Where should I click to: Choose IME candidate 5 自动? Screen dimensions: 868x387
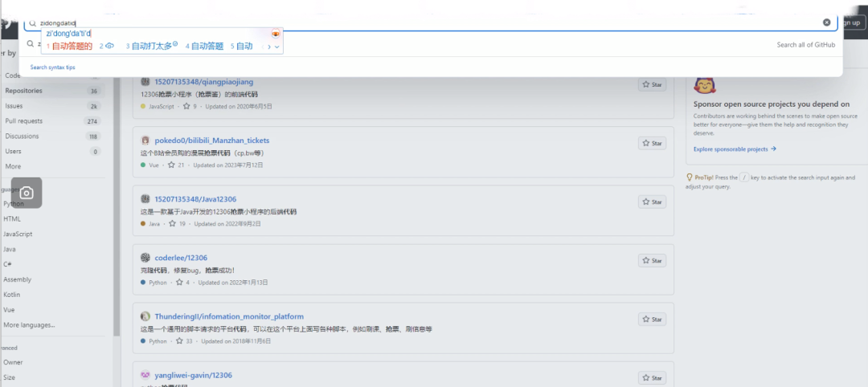tap(241, 47)
